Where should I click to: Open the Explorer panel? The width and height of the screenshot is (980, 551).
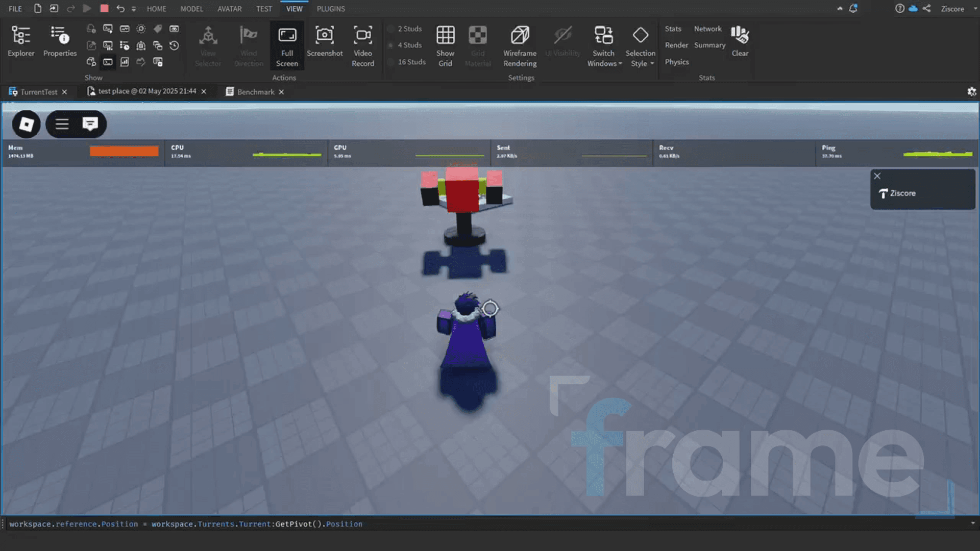21,42
